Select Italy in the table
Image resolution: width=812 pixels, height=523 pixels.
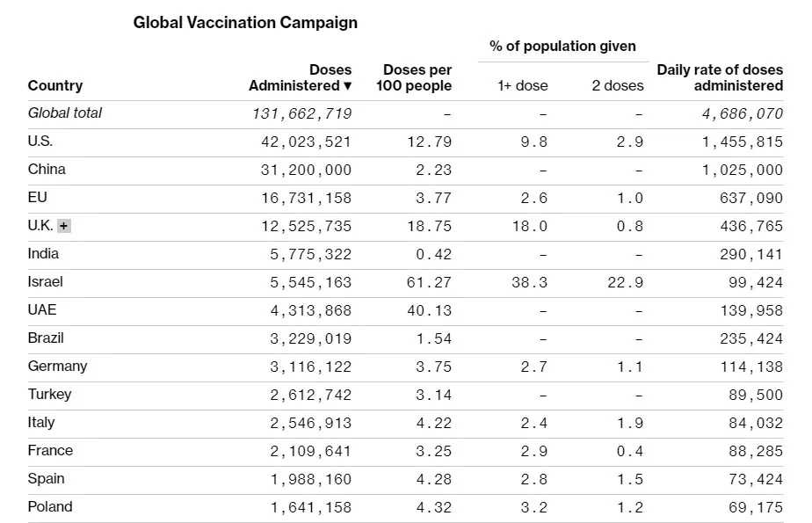(x=41, y=422)
